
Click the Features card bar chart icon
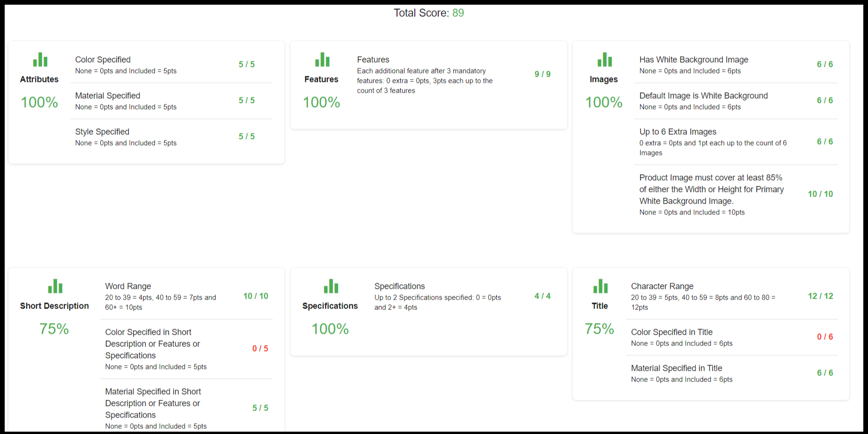[x=322, y=59]
